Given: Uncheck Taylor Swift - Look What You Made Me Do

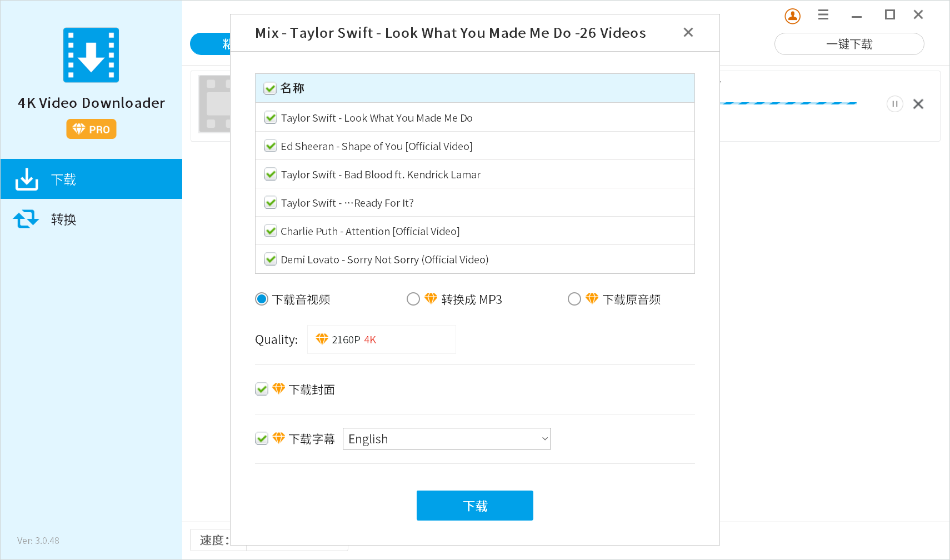Looking at the screenshot, I should 271,118.
